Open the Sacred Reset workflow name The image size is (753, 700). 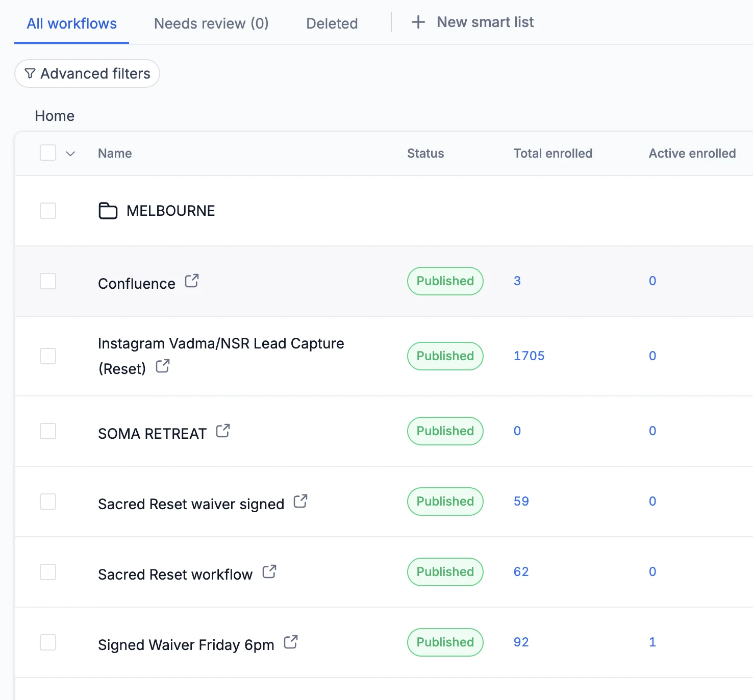[x=175, y=574]
